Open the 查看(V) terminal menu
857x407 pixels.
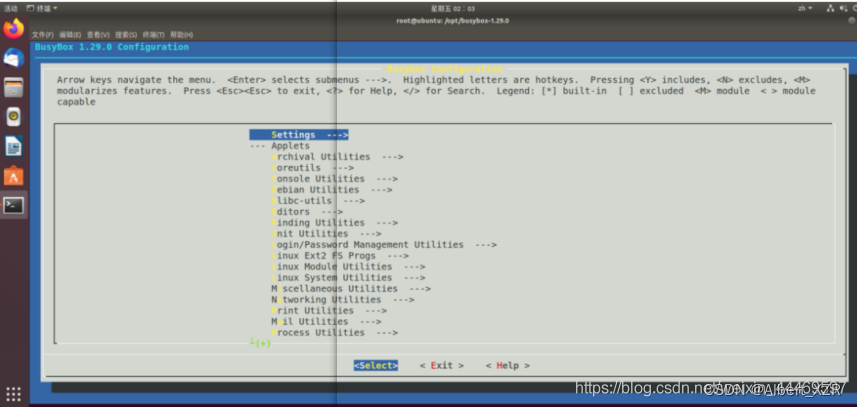click(98, 34)
